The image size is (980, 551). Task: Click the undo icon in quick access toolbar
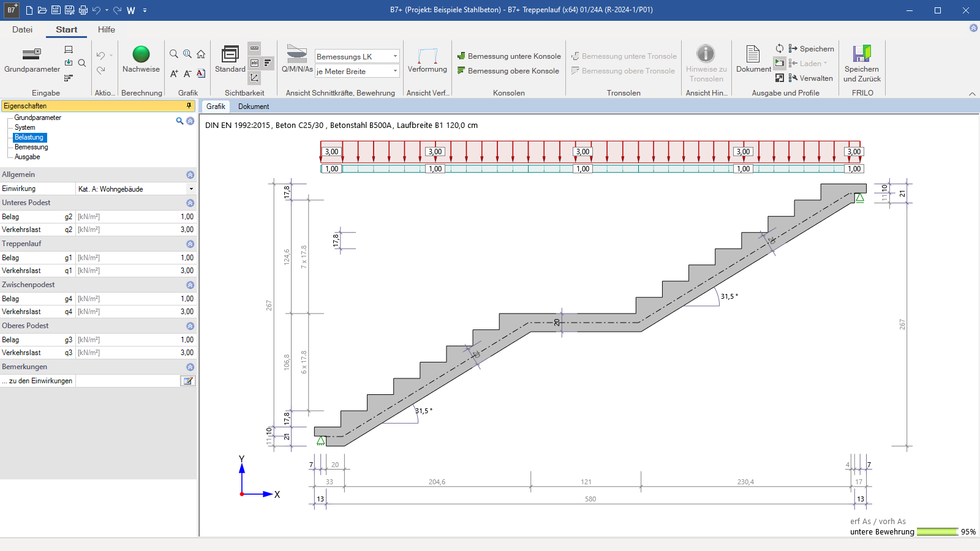pyautogui.click(x=96, y=10)
